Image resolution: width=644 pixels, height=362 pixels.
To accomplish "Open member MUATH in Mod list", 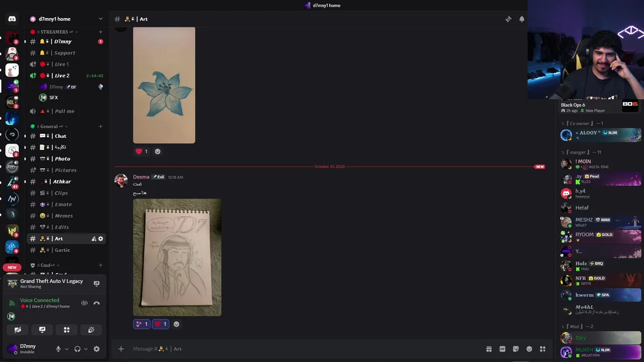I will (x=601, y=352).
